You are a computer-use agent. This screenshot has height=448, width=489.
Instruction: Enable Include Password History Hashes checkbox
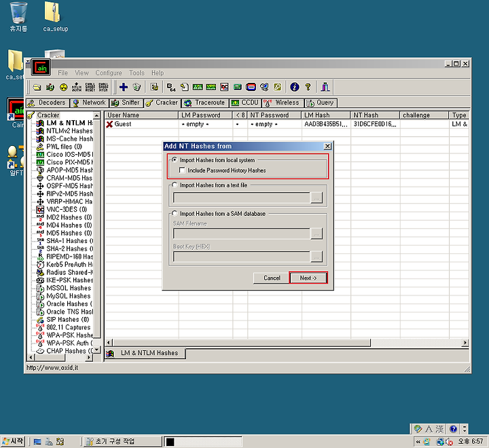182,170
